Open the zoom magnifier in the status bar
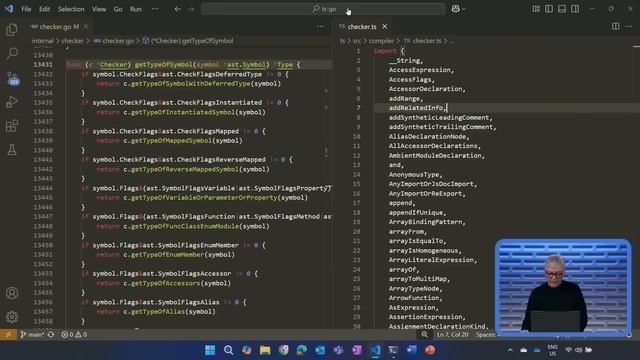The height and width of the screenshot is (360, 640). (424, 334)
